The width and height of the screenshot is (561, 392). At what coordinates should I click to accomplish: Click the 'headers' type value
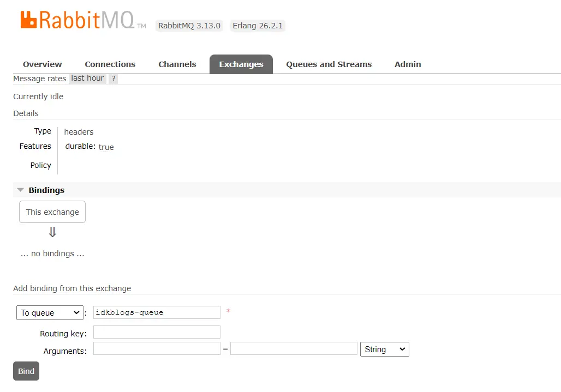pyautogui.click(x=79, y=132)
